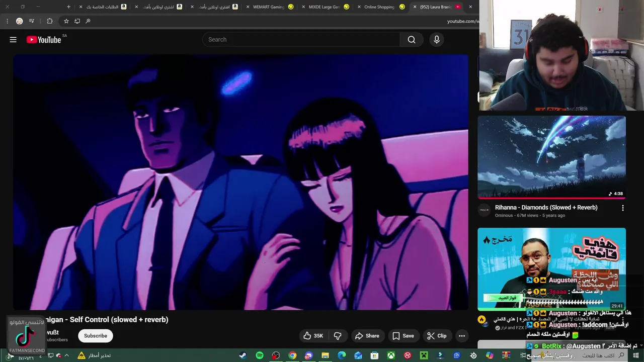This screenshot has width=644, height=362.
Task: Open the Xbox app from the taskbar
Action: [x=391, y=355]
